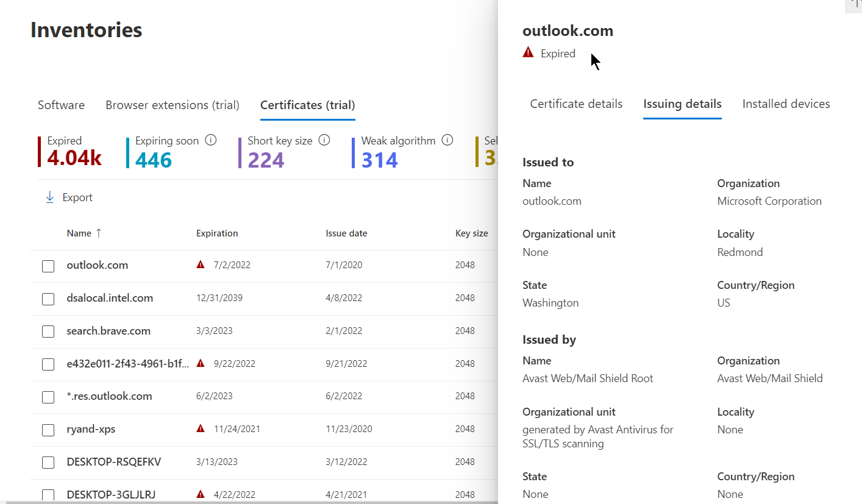The height and width of the screenshot is (504, 862).
Task: Click warning icon in ryand-xps row
Action: (201, 429)
